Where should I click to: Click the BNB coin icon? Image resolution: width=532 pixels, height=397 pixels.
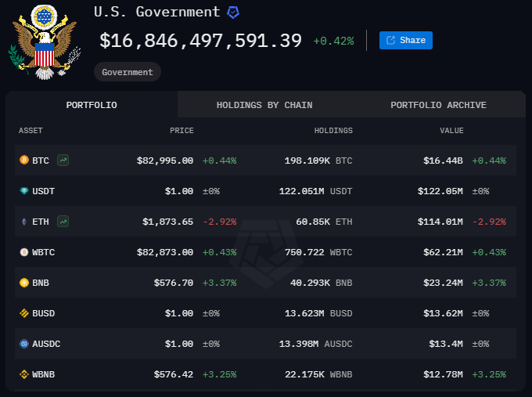(24, 283)
